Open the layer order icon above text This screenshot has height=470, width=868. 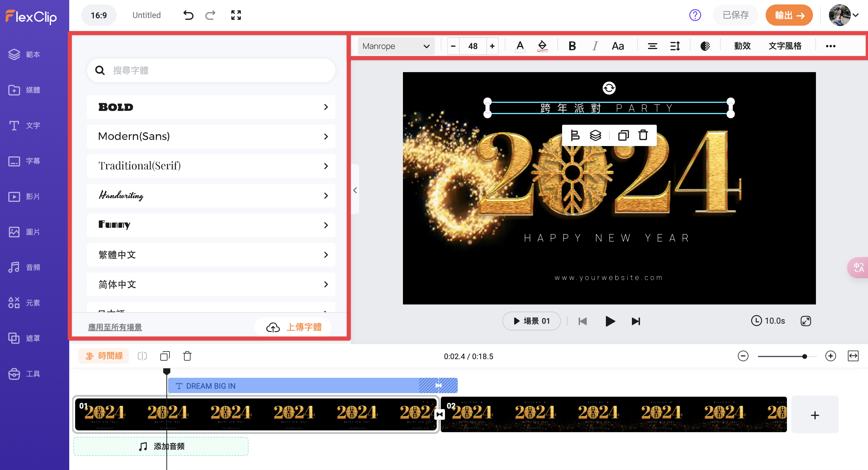point(596,135)
